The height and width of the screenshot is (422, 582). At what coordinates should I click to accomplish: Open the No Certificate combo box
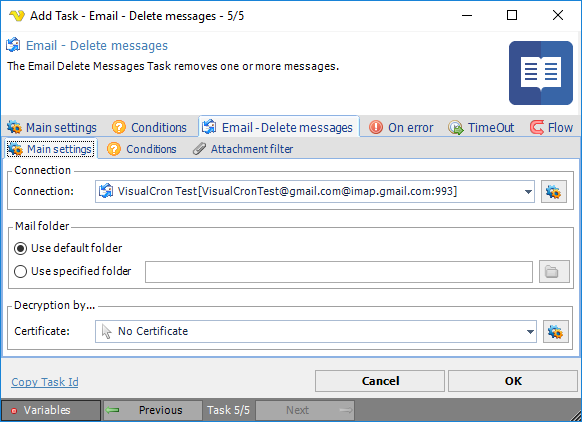tap(315, 331)
